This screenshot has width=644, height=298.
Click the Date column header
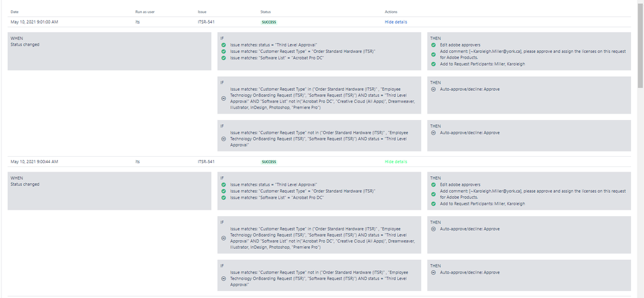pos(14,12)
